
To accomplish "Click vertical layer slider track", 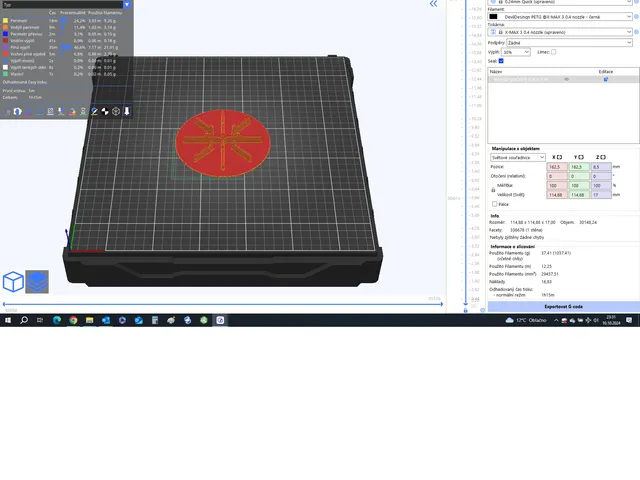I will tap(466, 155).
